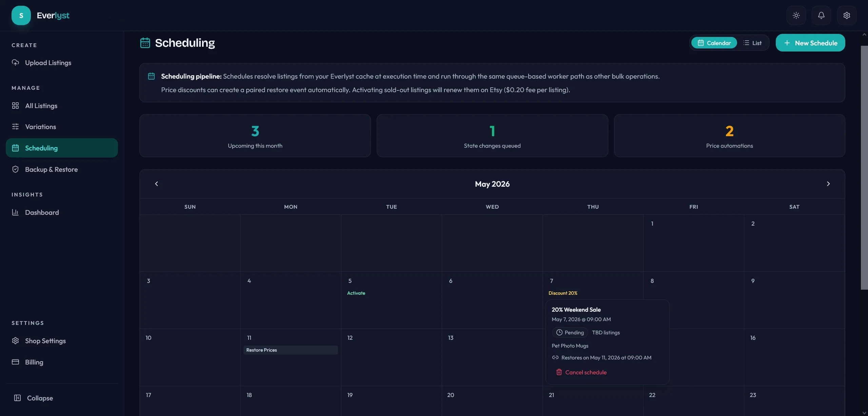This screenshot has width=868, height=416.
Task: Open Upload Listings page
Action: coord(62,63)
